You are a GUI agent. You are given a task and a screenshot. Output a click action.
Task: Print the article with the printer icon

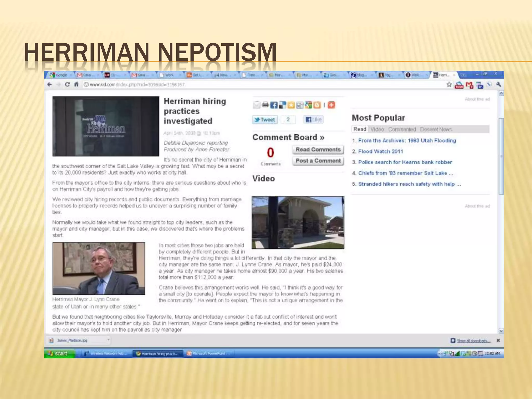click(265, 105)
